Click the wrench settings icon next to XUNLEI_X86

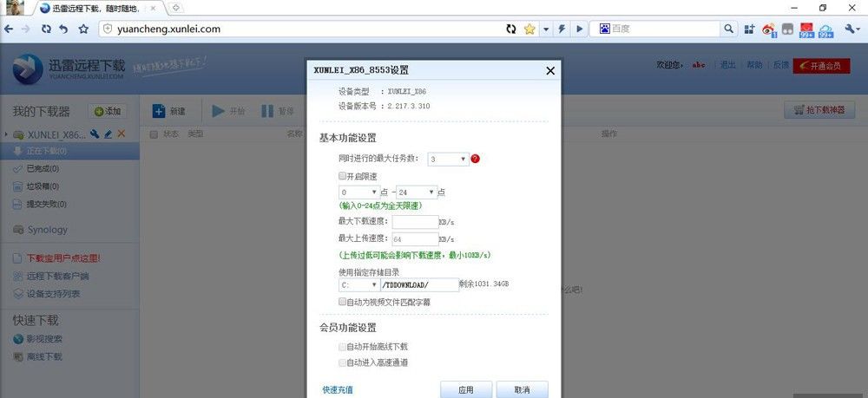(95, 134)
